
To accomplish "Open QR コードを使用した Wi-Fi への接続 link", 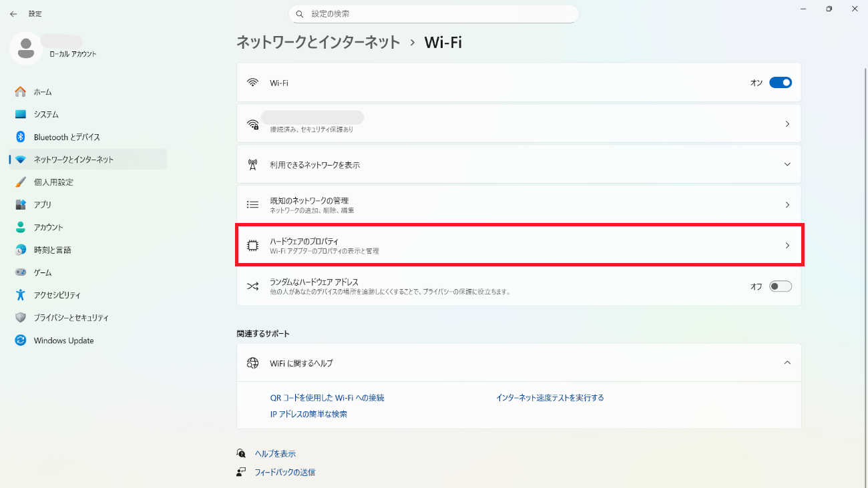I will (x=327, y=398).
